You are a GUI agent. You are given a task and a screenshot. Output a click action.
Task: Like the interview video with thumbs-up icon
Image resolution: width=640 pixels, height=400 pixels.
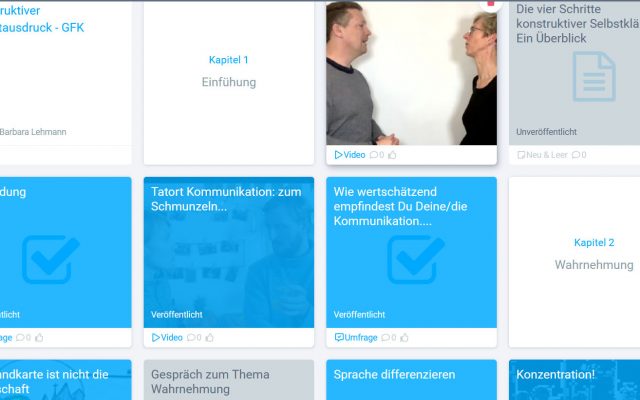[392, 155]
